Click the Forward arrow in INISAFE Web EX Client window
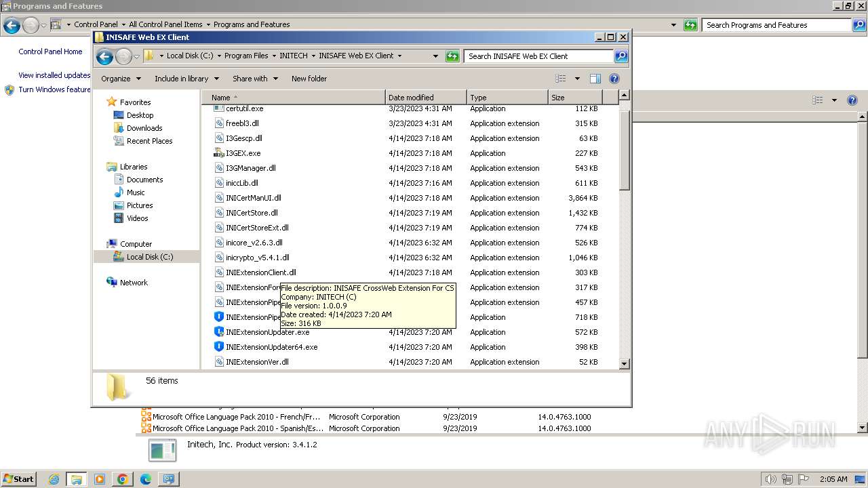Image resolution: width=868 pixels, height=488 pixels. point(123,56)
